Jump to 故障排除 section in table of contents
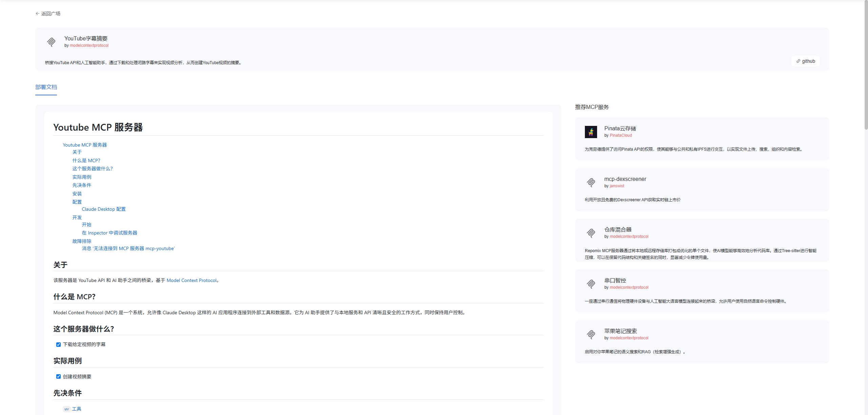Image resolution: width=868 pixels, height=415 pixels. point(82,241)
